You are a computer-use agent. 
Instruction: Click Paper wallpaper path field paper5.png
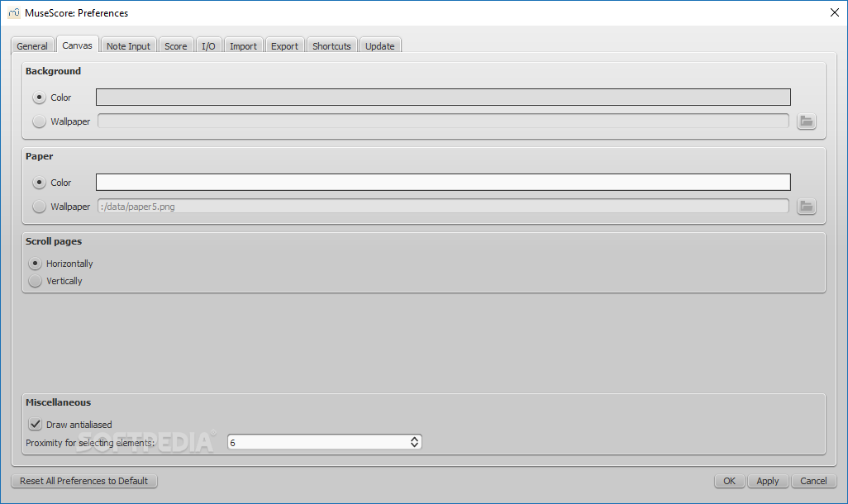coord(443,206)
